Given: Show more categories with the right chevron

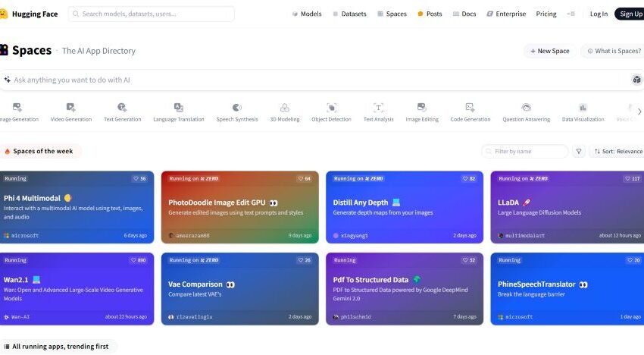Looking at the screenshot, I should (639, 112).
